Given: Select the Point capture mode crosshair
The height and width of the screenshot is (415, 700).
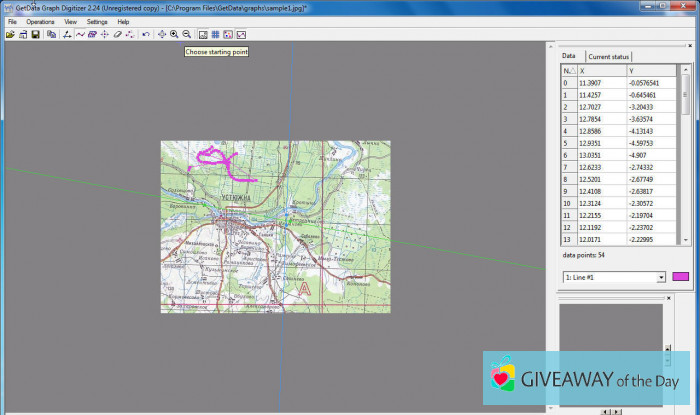Looking at the screenshot, I should pyautogui.click(x=105, y=34).
